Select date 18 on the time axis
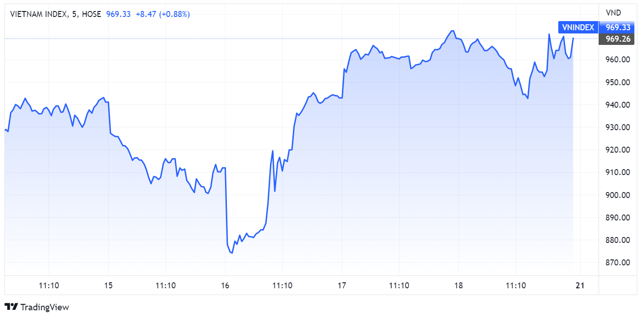 [458, 286]
